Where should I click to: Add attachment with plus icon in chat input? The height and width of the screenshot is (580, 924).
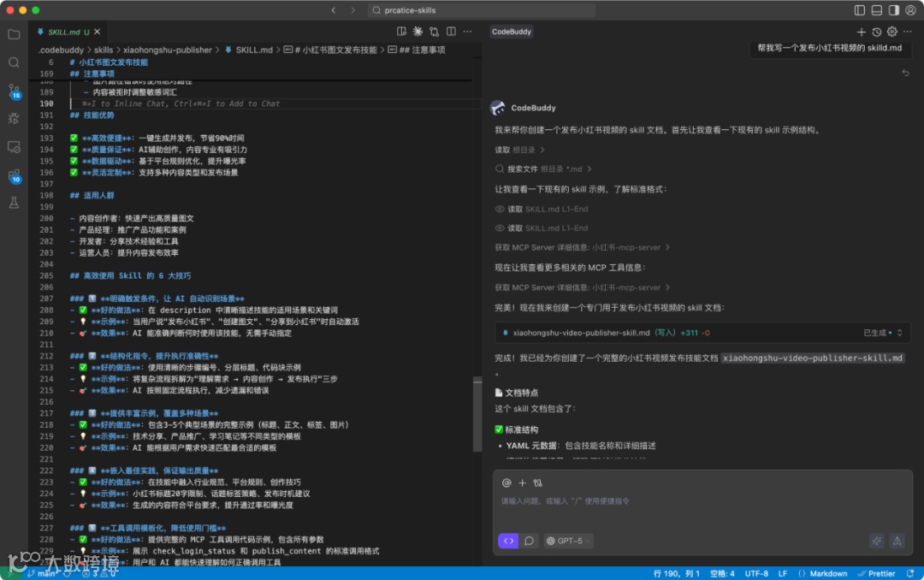coord(522,482)
